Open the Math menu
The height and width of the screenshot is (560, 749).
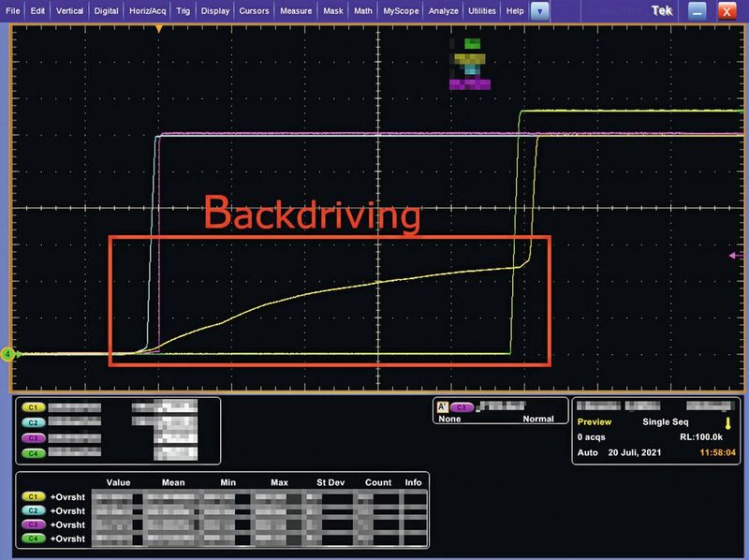coord(363,11)
